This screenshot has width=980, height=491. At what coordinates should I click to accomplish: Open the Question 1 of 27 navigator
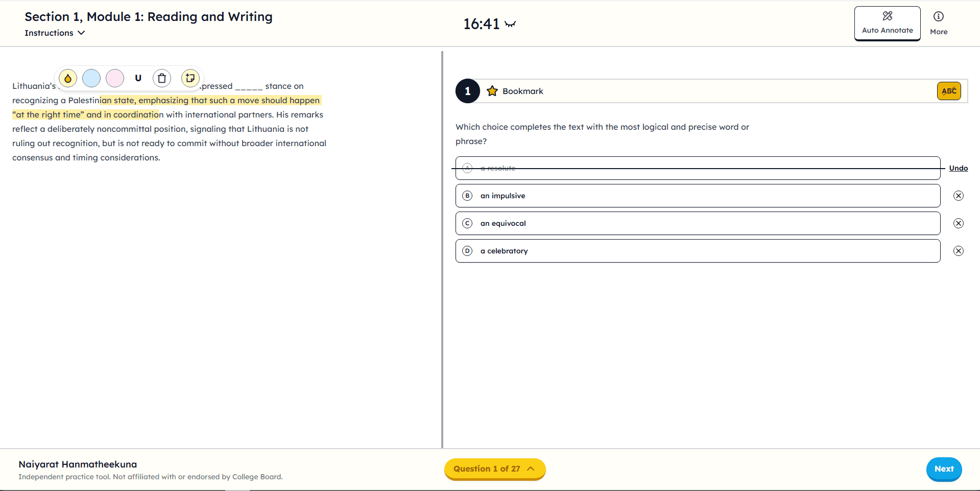pyautogui.click(x=494, y=469)
